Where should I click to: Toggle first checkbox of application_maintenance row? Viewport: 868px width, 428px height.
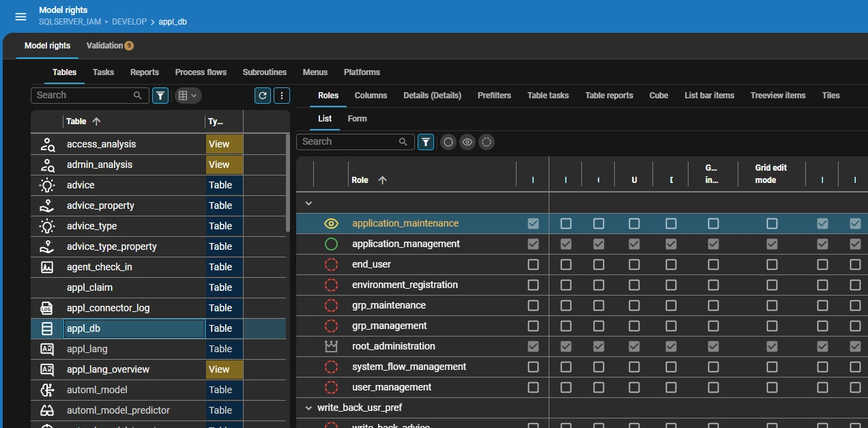click(x=533, y=223)
